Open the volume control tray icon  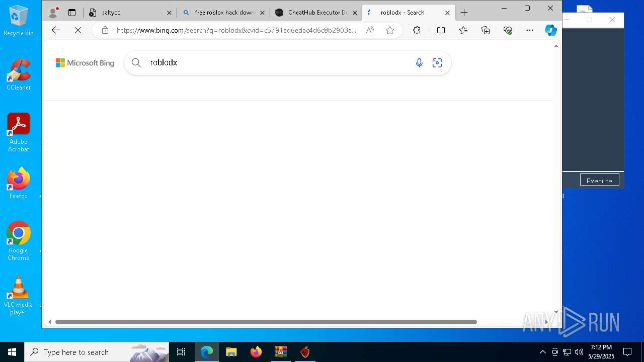[579, 352]
